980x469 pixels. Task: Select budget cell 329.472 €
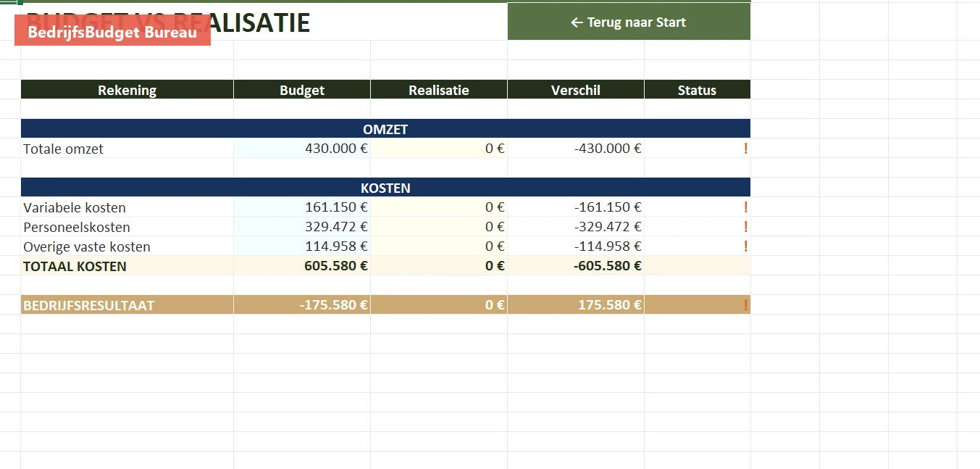click(302, 227)
